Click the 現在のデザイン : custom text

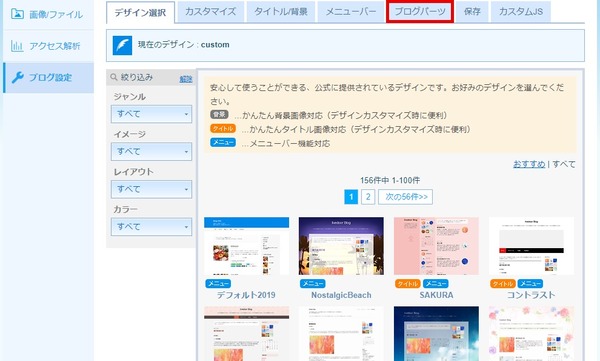184,45
